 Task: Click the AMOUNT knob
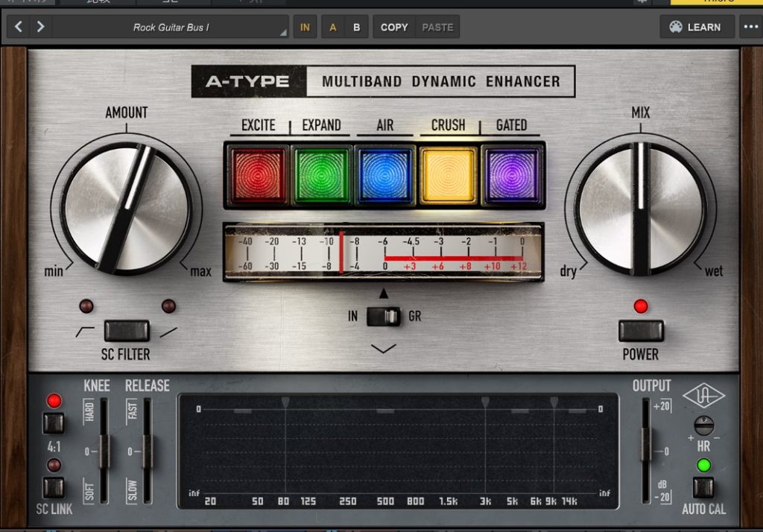[x=126, y=209]
